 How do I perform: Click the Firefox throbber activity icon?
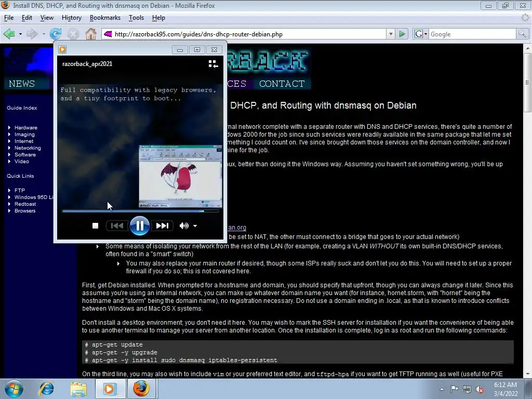tap(525, 18)
